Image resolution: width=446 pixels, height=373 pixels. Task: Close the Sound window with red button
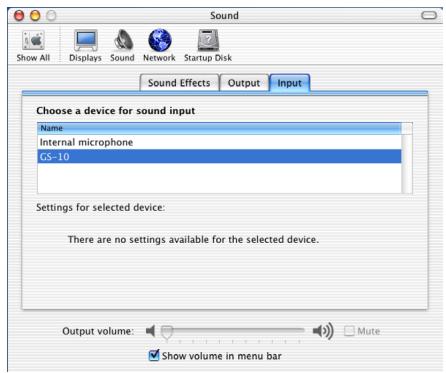19,16
